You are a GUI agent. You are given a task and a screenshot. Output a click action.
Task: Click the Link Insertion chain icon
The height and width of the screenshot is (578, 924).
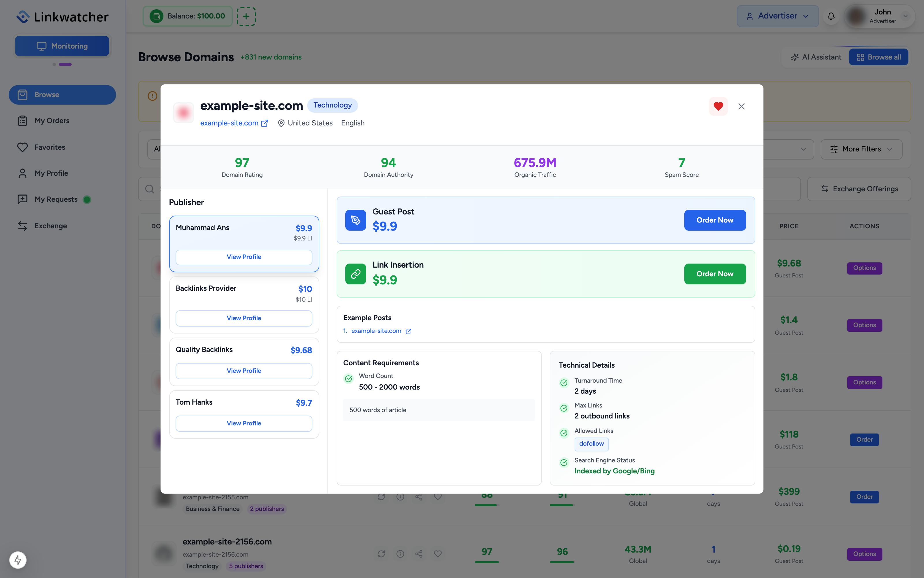coord(355,274)
